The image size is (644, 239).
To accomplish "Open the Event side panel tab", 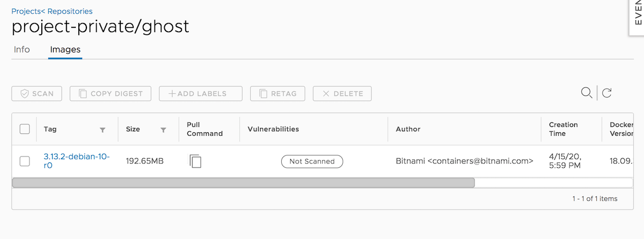I will (638, 16).
